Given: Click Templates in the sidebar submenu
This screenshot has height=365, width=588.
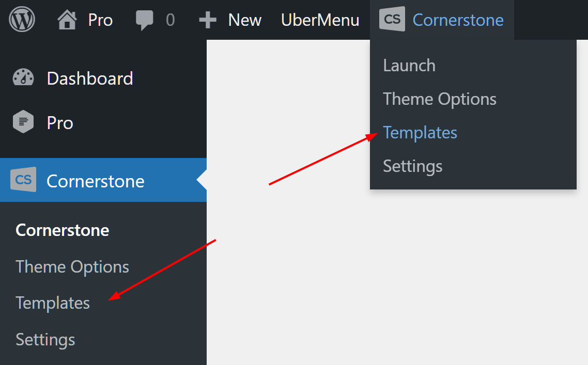Looking at the screenshot, I should click(52, 303).
